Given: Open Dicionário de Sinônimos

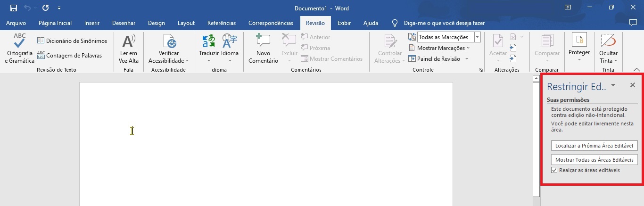Looking at the screenshot, I should pos(72,41).
